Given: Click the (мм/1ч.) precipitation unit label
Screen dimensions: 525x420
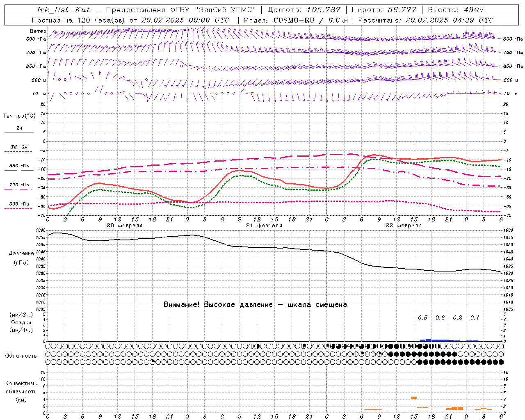Looking at the screenshot, I should tap(21, 330).
